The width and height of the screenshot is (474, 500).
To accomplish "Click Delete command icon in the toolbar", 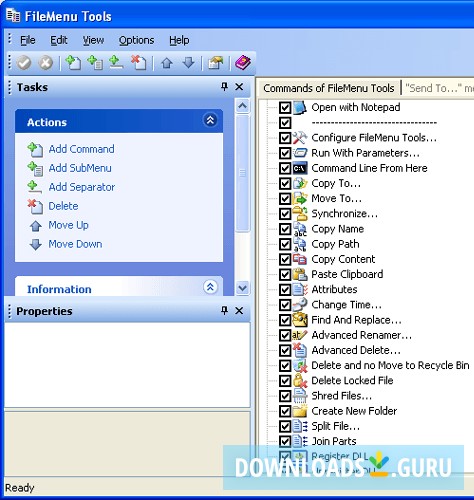I will pyautogui.click(x=138, y=63).
